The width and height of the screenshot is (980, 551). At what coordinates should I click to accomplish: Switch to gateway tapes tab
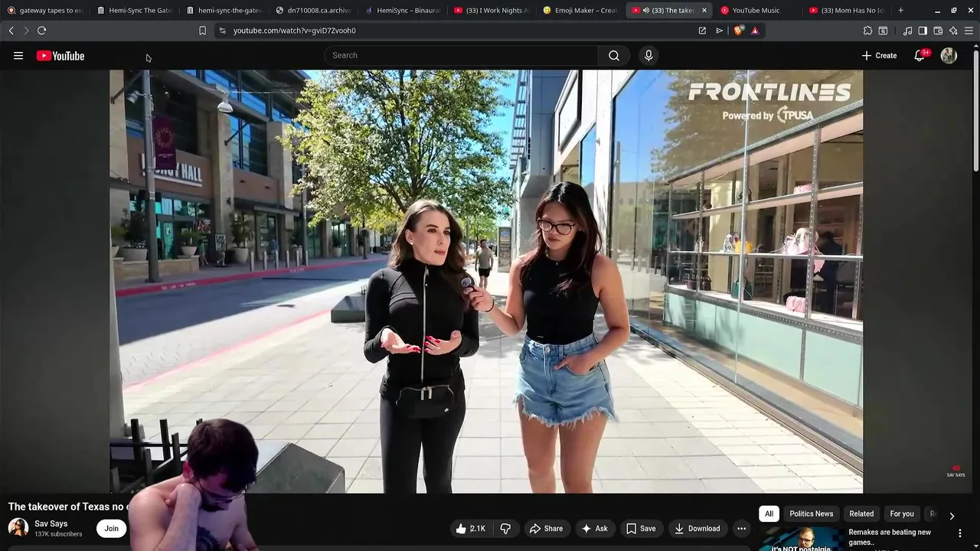[x=44, y=11]
